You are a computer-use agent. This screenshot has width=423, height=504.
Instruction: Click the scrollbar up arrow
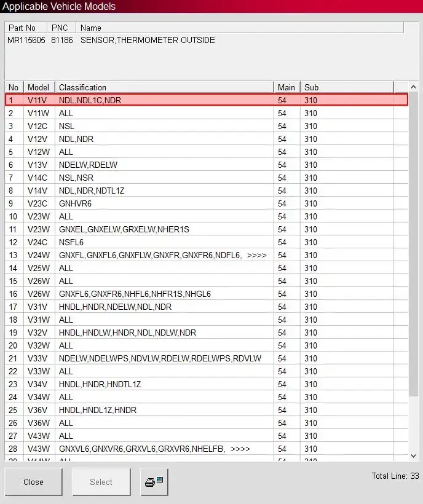413,87
